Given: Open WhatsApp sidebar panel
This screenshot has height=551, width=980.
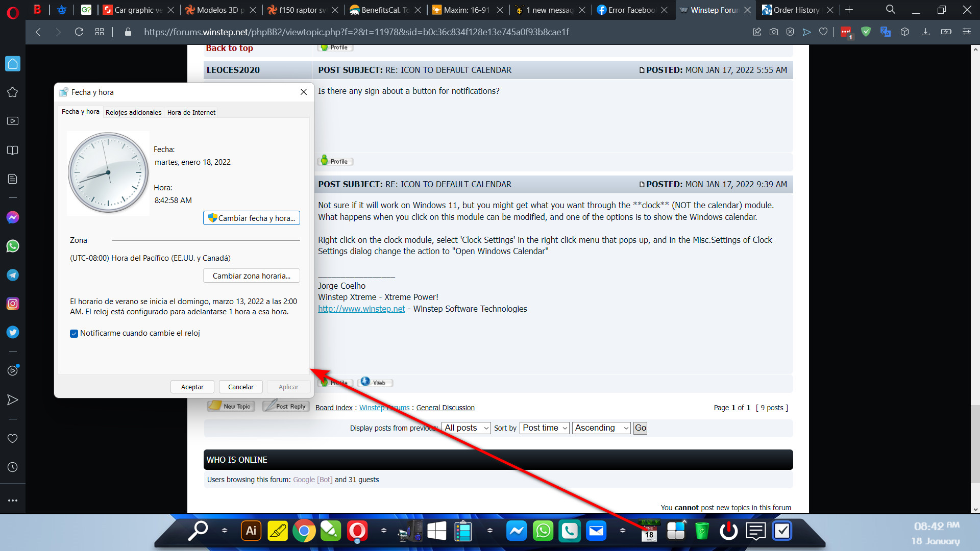Looking at the screenshot, I should coord(13,246).
